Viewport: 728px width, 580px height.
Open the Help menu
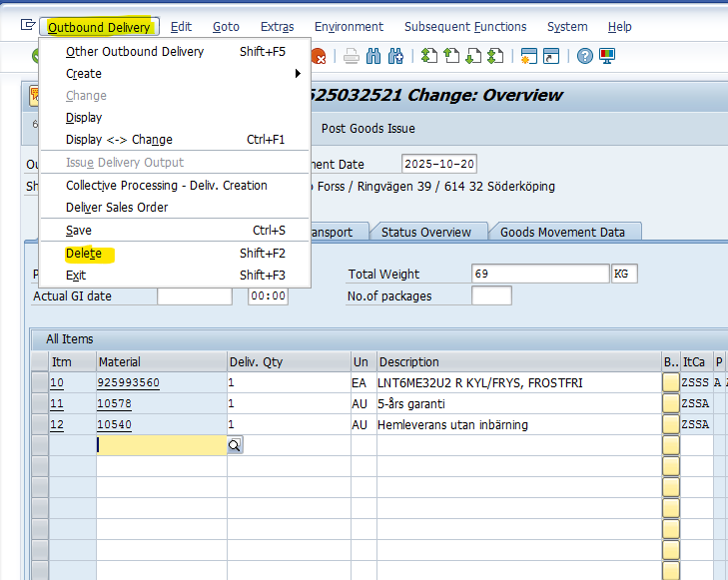click(620, 27)
